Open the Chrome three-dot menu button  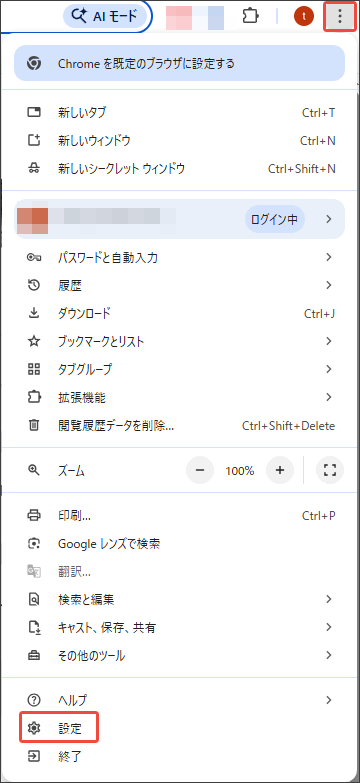point(340,16)
